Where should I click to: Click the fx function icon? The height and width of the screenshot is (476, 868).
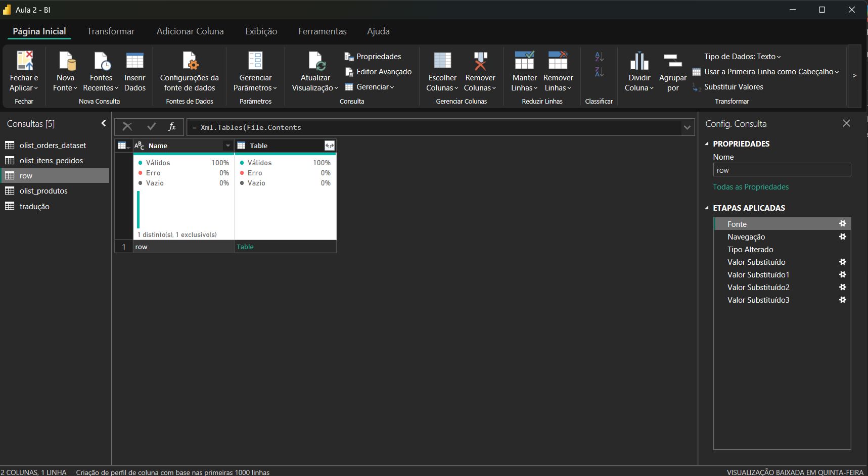[172, 127]
